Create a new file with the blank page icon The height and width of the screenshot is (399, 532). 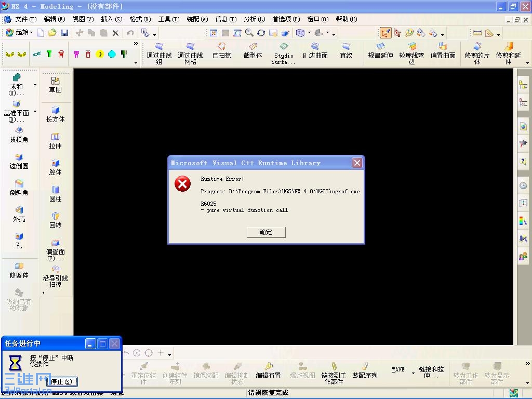41,33
